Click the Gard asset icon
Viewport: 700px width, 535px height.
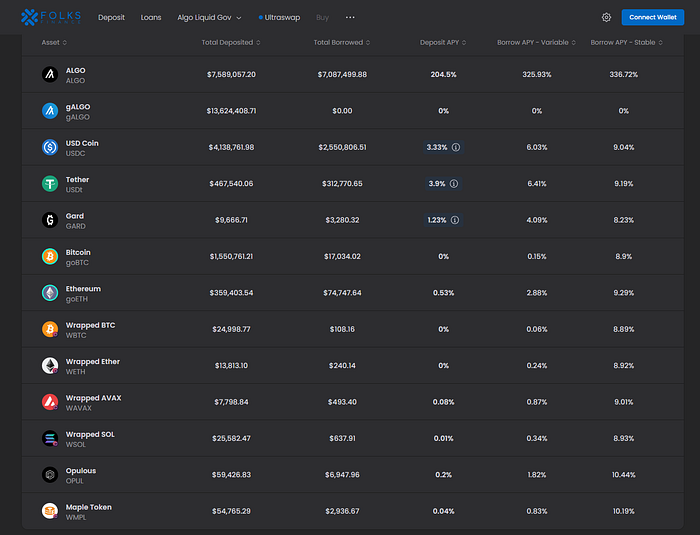50,220
